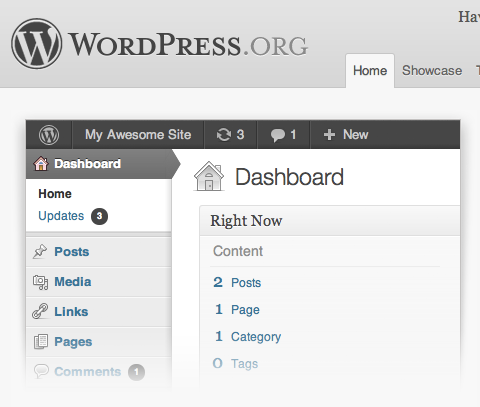The height and width of the screenshot is (407, 480).
Task: Switch to the Home tab
Action: pos(370,71)
